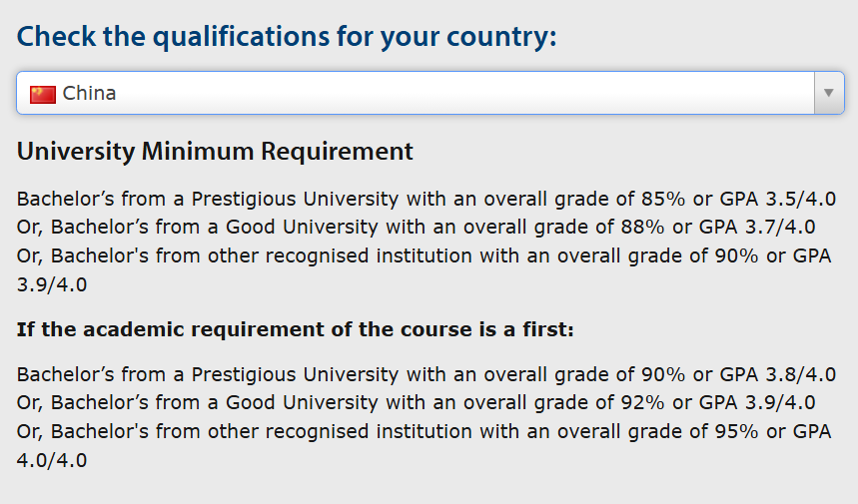858x504 pixels.
Task: Click the other recognised institution 90% line
Action: click(425, 255)
